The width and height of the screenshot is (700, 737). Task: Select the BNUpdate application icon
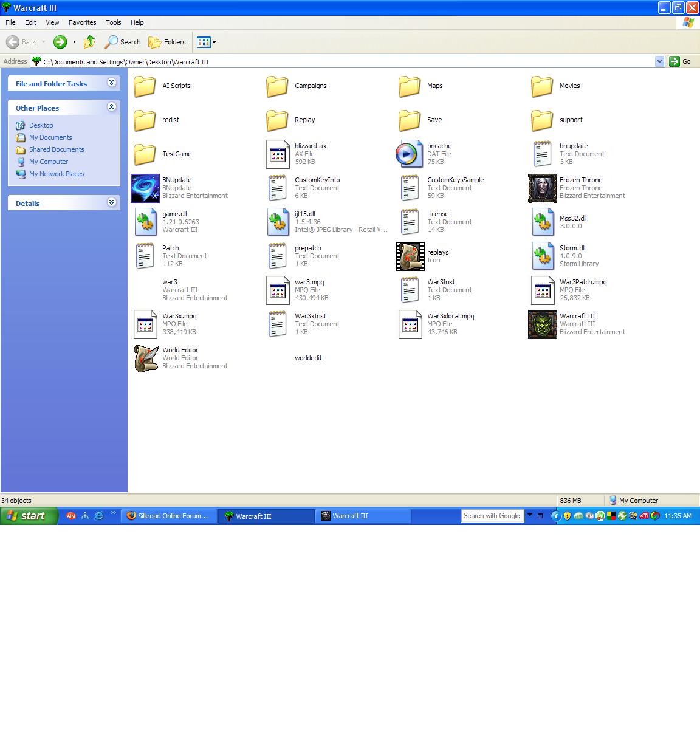(x=145, y=188)
